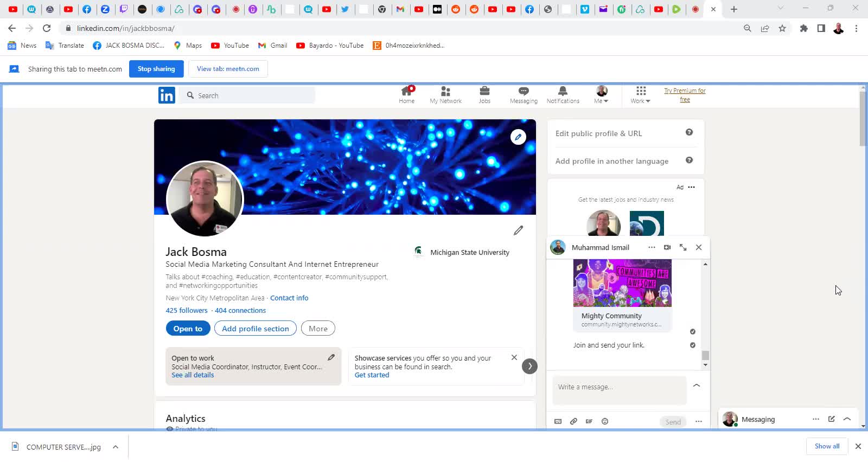Go back in browser
Image resolution: width=868 pixels, height=462 pixels.
pyautogui.click(x=12, y=28)
